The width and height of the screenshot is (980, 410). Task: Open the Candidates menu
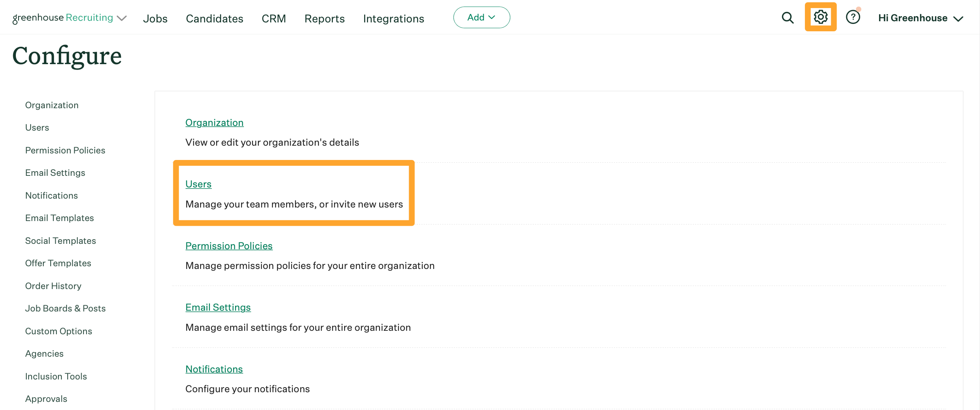214,19
